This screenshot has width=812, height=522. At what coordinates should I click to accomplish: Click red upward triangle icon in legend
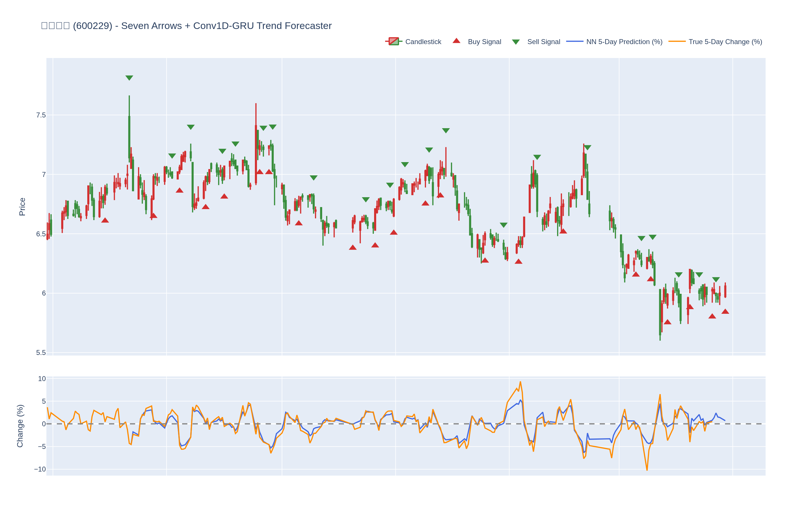[x=456, y=41]
